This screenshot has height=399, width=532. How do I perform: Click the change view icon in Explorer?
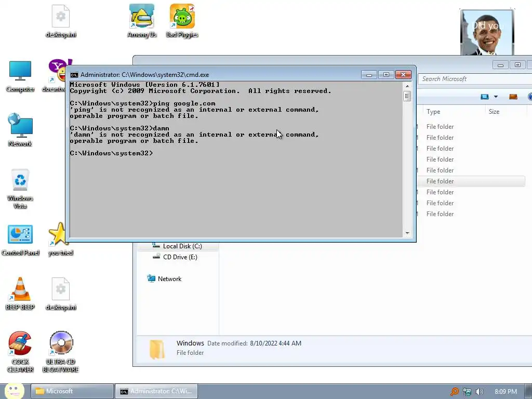[x=485, y=97]
